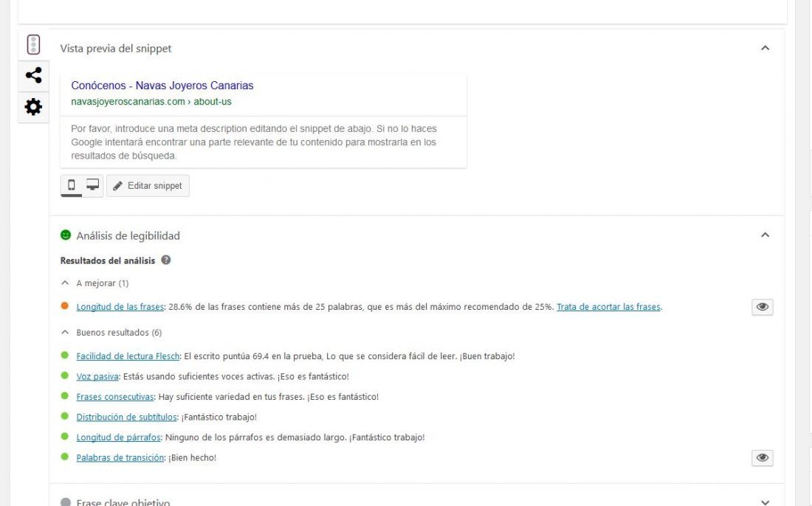812x506 pixels.
Task: Collapse the Análisis de legibilidad section
Action: 765,235
